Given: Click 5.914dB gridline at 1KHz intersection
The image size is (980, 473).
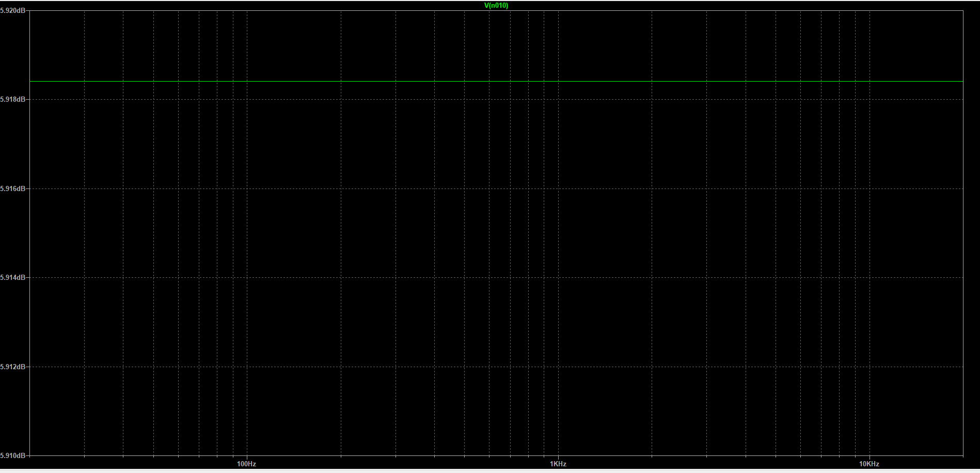Looking at the screenshot, I should coord(558,277).
